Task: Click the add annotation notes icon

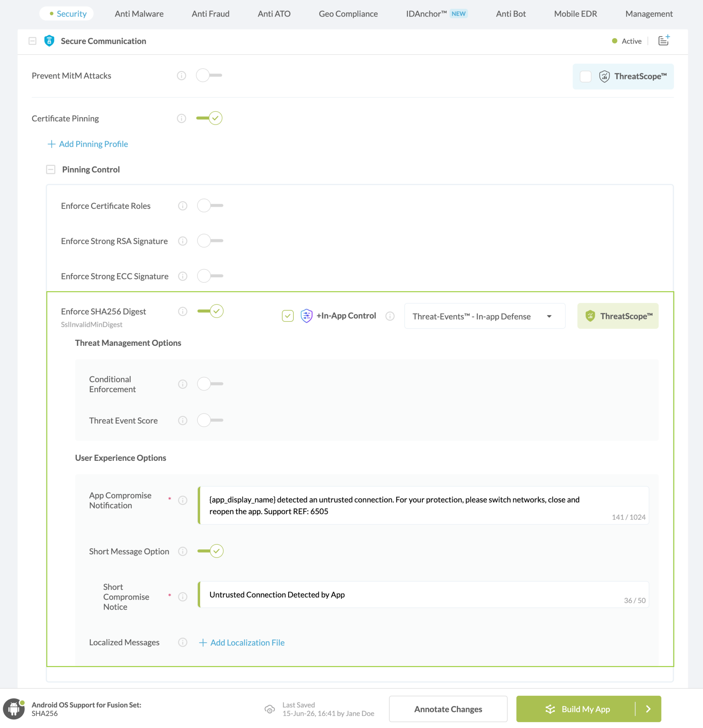Action: pyautogui.click(x=664, y=40)
